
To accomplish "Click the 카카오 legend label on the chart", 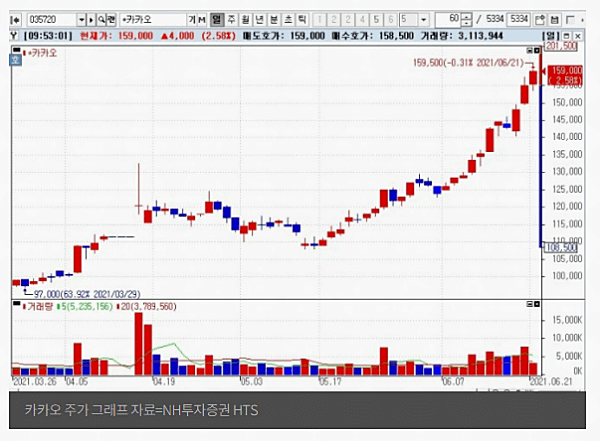I will click(42, 53).
